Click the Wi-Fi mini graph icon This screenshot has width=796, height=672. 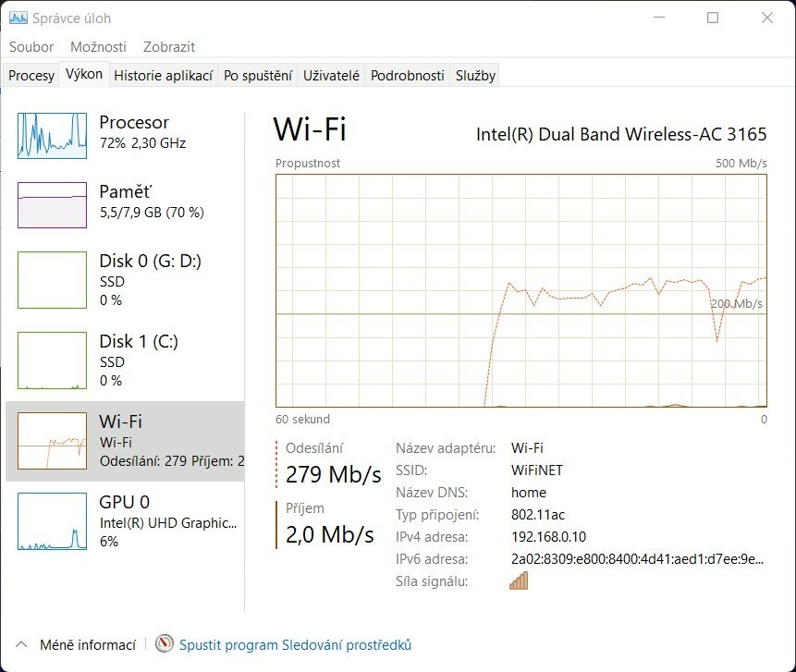(x=53, y=441)
